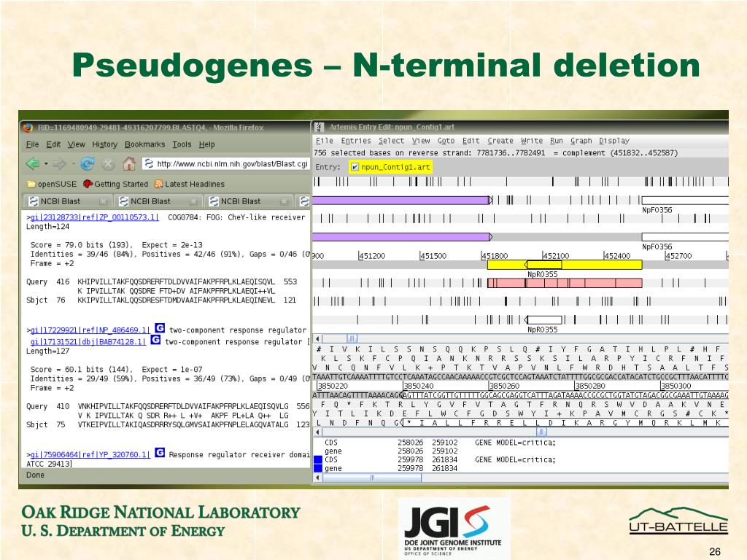Click Gene icon beside BAB74128.1 hit
Image resolution: width=747 pixels, height=560 pixels.
156,340
